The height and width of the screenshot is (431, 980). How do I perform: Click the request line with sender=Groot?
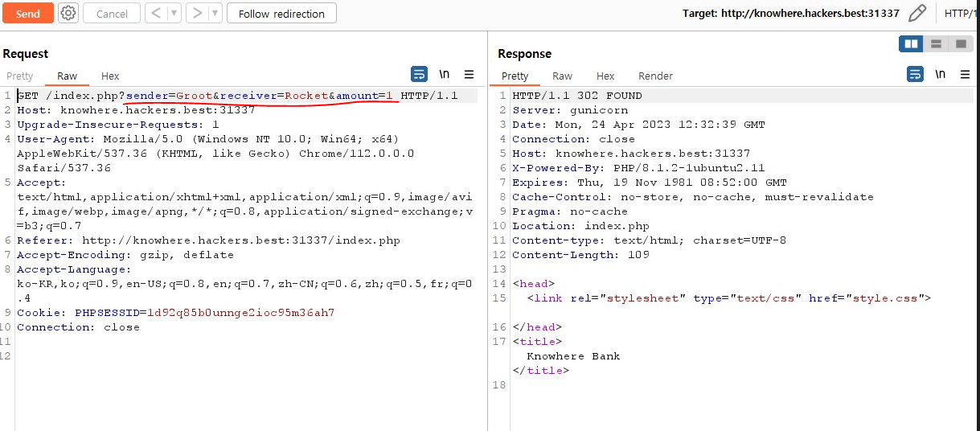point(237,96)
